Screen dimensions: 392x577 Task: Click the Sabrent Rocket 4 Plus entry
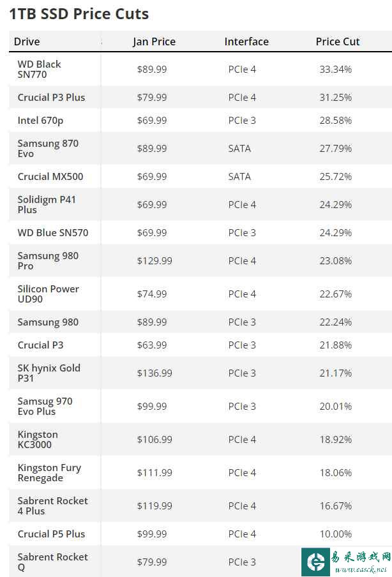[52, 506]
